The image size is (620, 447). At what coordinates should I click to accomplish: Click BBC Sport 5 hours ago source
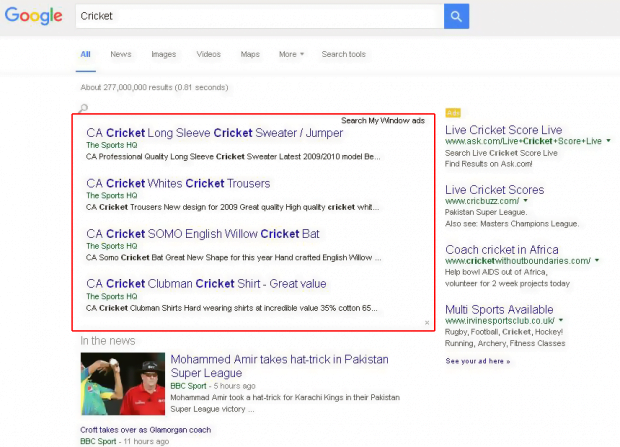coord(213,386)
